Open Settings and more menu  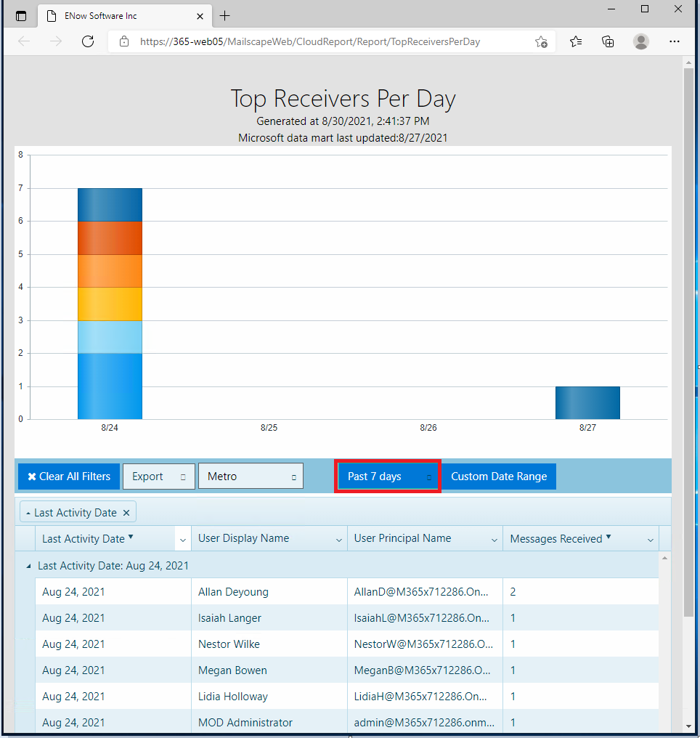(674, 41)
